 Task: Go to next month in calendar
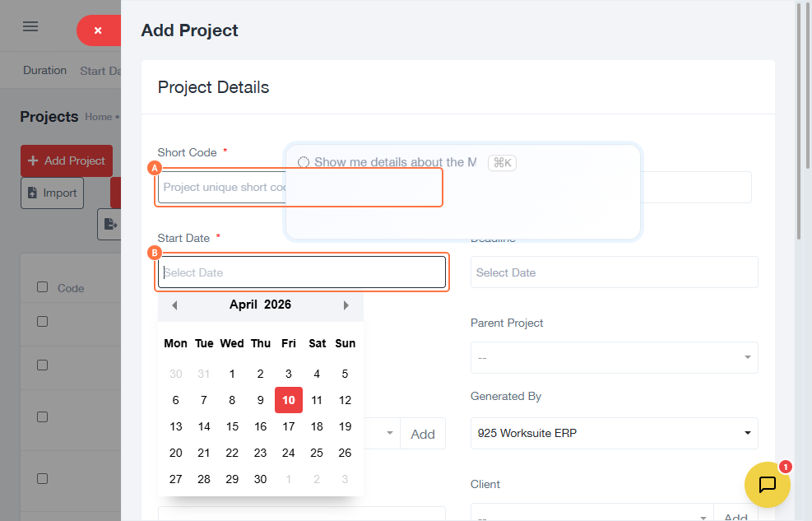click(x=346, y=305)
